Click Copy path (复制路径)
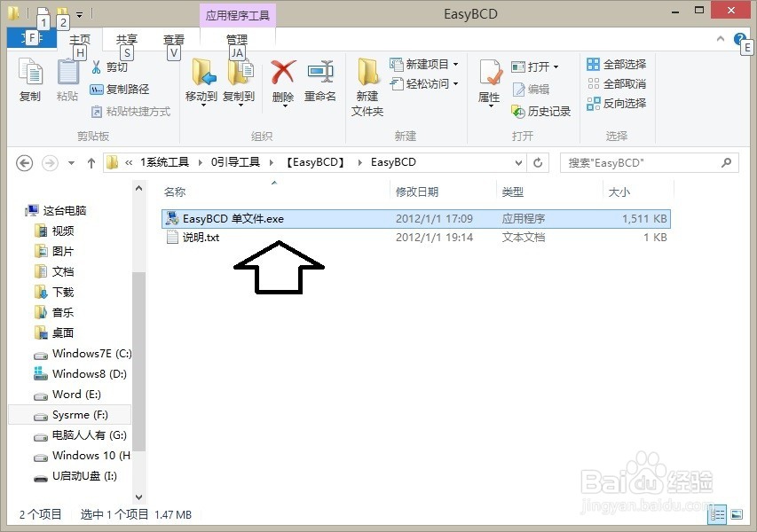757x532 pixels. point(120,90)
